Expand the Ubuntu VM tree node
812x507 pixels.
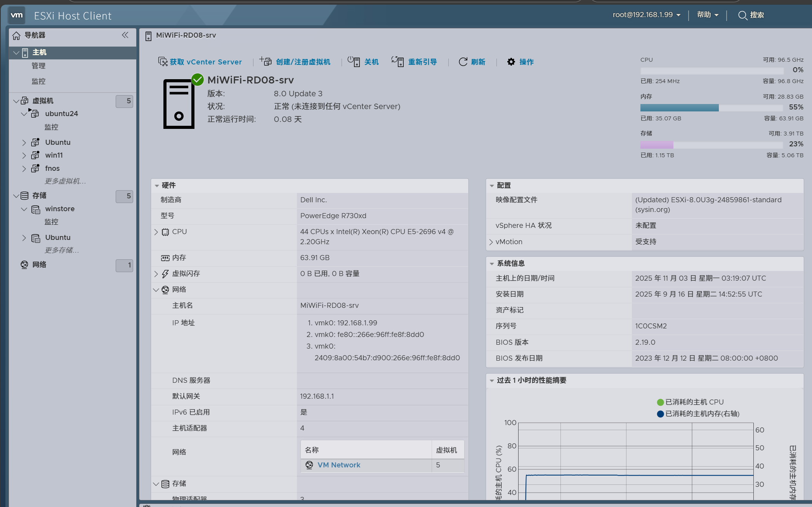(24, 142)
